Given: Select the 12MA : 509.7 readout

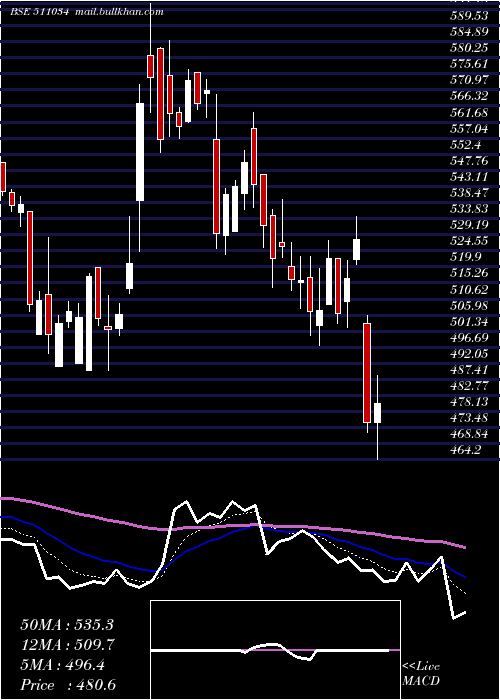Looking at the screenshot, I should point(68,645).
